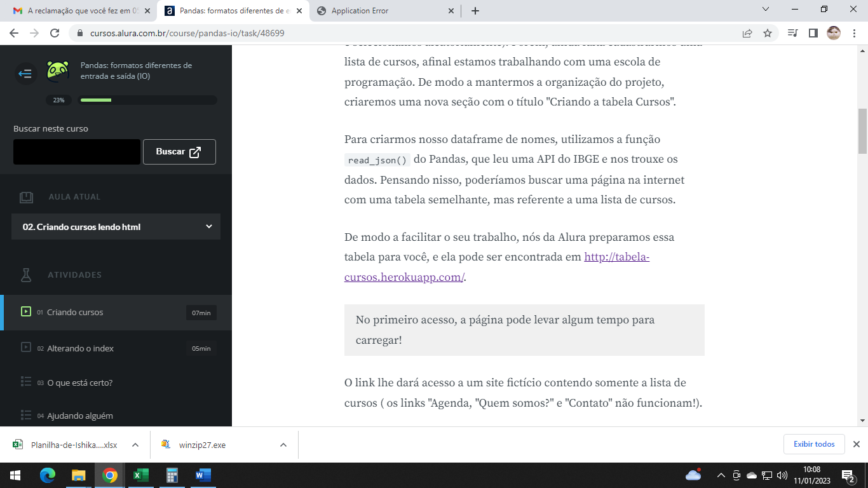868x488 pixels.
Task: Click the site lock icon in the address bar
Action: pos(80,33)
